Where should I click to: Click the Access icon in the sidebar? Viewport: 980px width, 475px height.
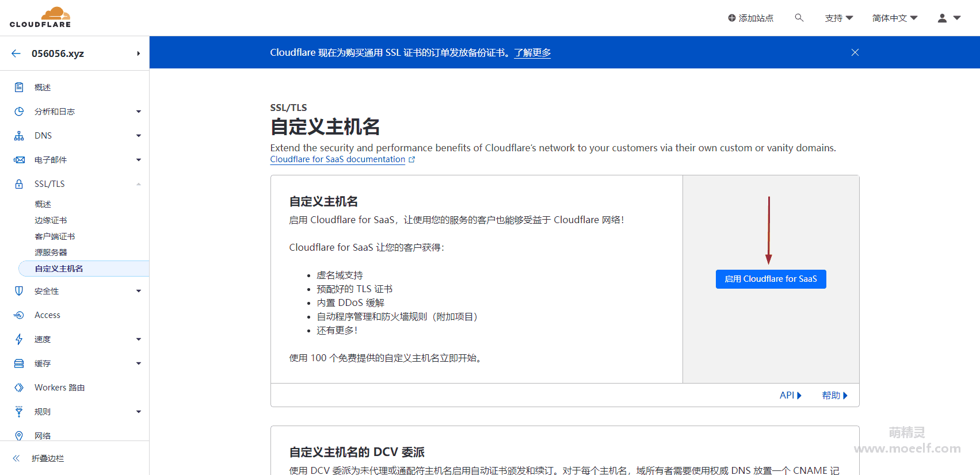(19, 315)
